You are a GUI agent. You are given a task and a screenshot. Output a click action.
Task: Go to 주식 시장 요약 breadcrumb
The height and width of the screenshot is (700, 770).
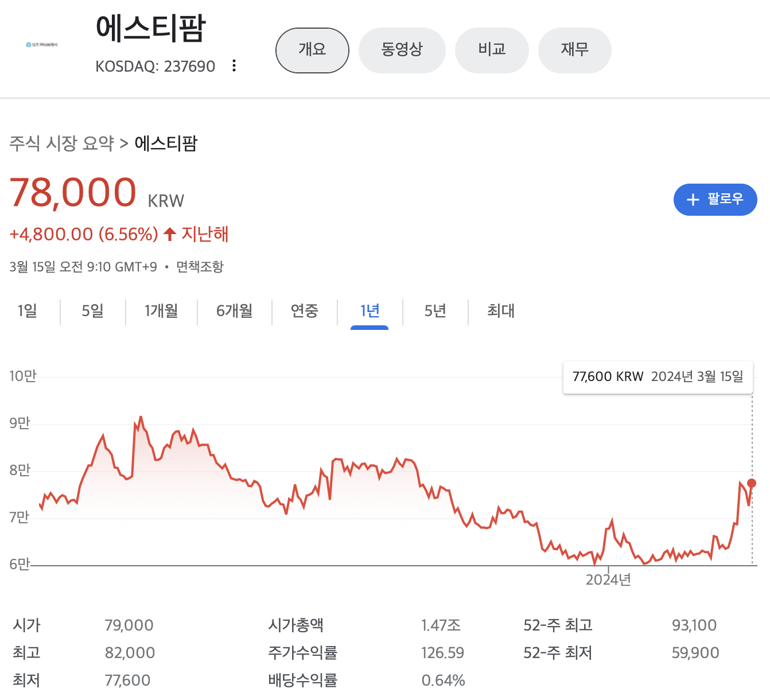coord(62,143)
